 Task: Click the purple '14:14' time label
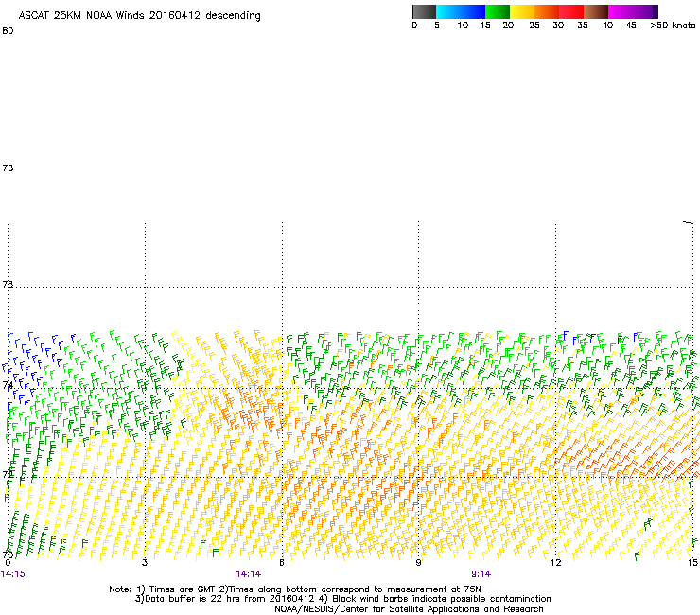click(248, 574)
